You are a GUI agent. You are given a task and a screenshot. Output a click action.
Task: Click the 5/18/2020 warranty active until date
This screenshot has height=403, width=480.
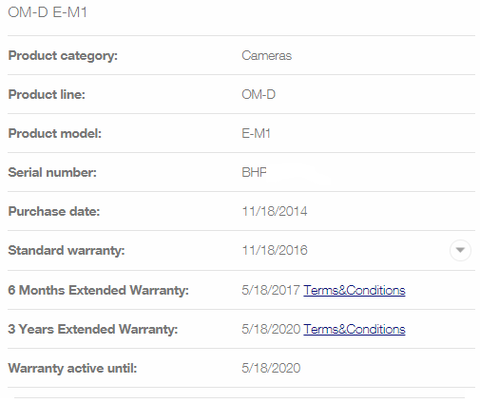point(271,368)
